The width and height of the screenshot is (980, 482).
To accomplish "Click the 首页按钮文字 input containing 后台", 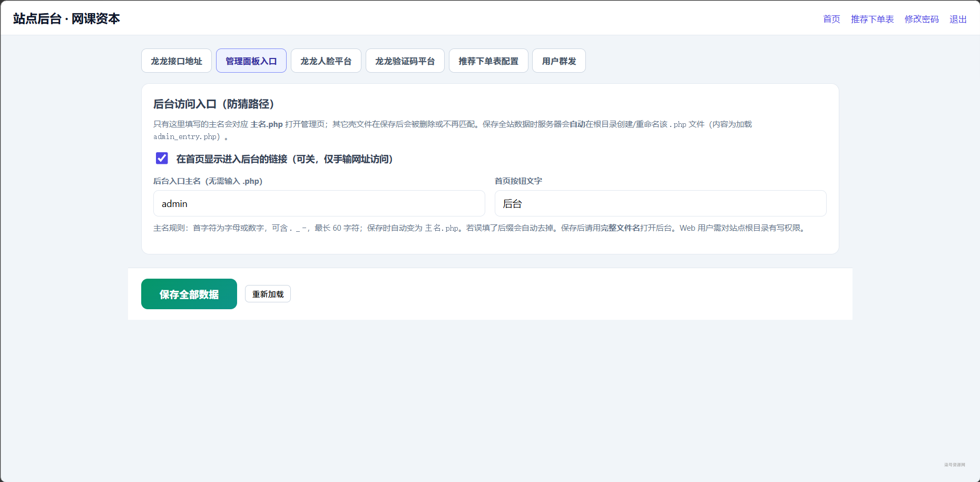I will [661, 203].
